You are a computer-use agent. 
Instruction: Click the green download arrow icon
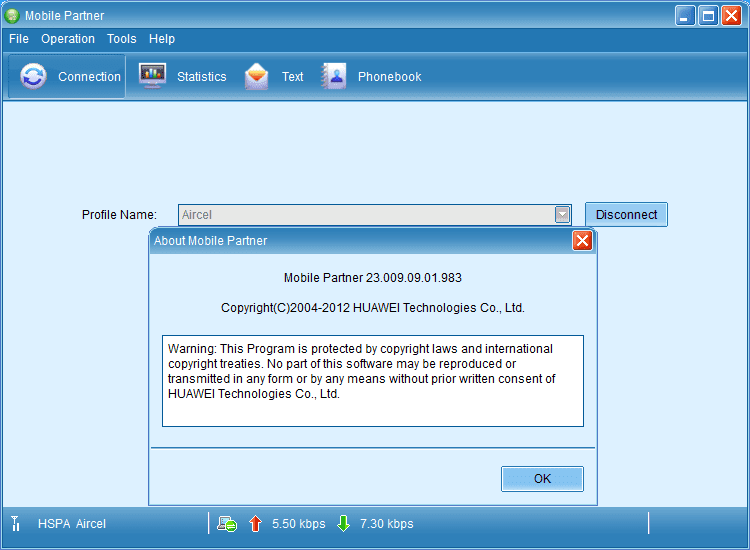click(343, 524)
